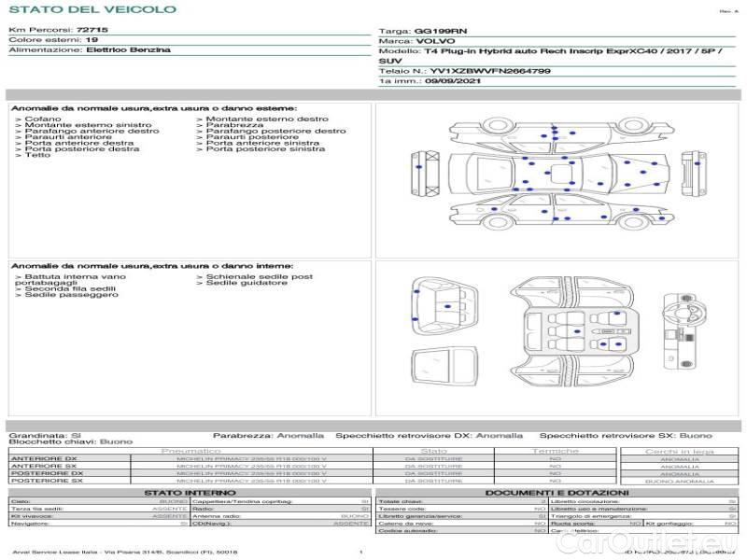Click the top-down exterior car diagram
The image size is (747, 560).
pos(557,176)
